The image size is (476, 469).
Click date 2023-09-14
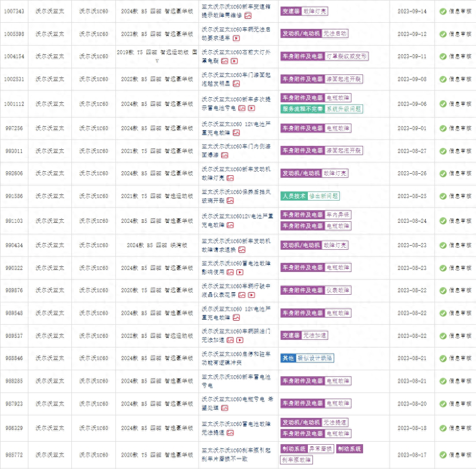click(x=412, y=11)
